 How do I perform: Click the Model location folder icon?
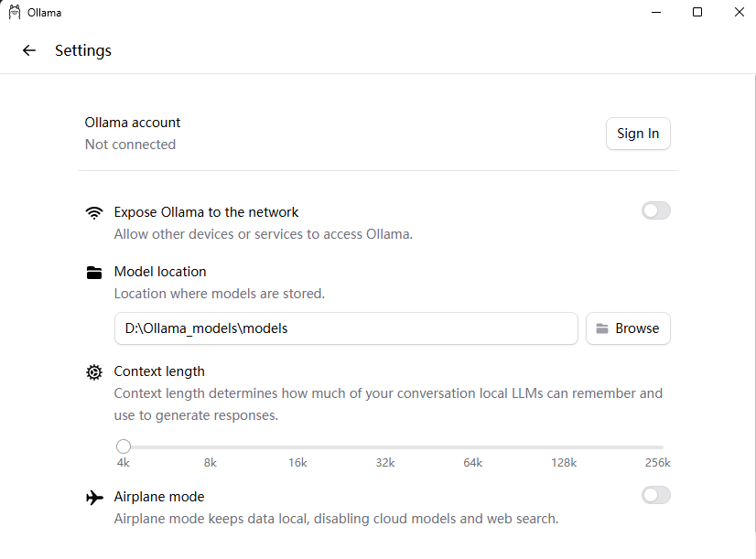pyautogui.click(x=94, y=273)
